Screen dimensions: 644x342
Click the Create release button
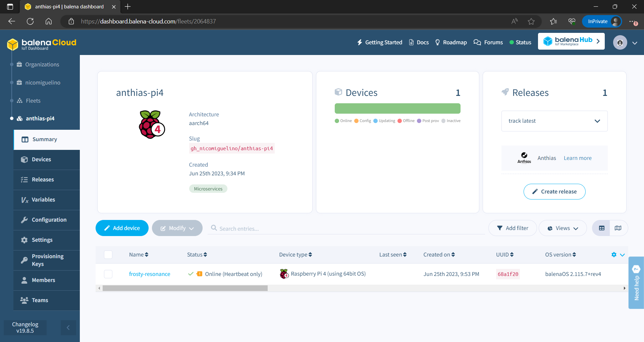[554, 191]
